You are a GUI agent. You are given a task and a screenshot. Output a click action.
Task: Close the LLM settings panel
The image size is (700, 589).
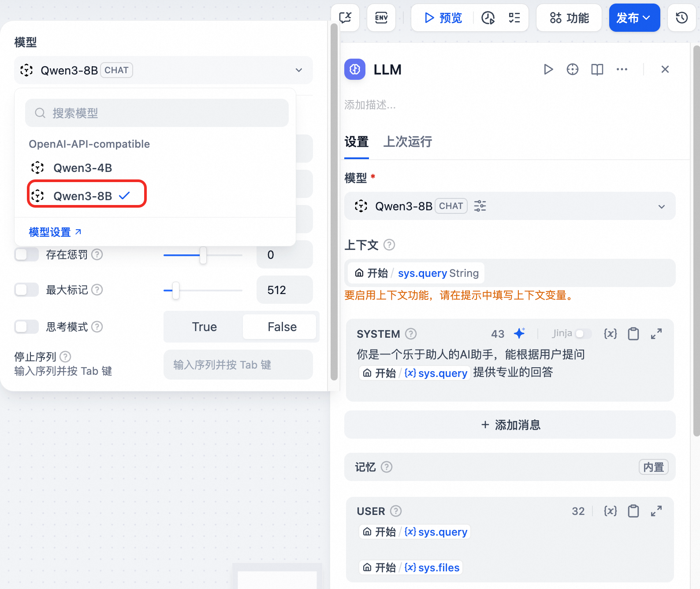point(665,69)
